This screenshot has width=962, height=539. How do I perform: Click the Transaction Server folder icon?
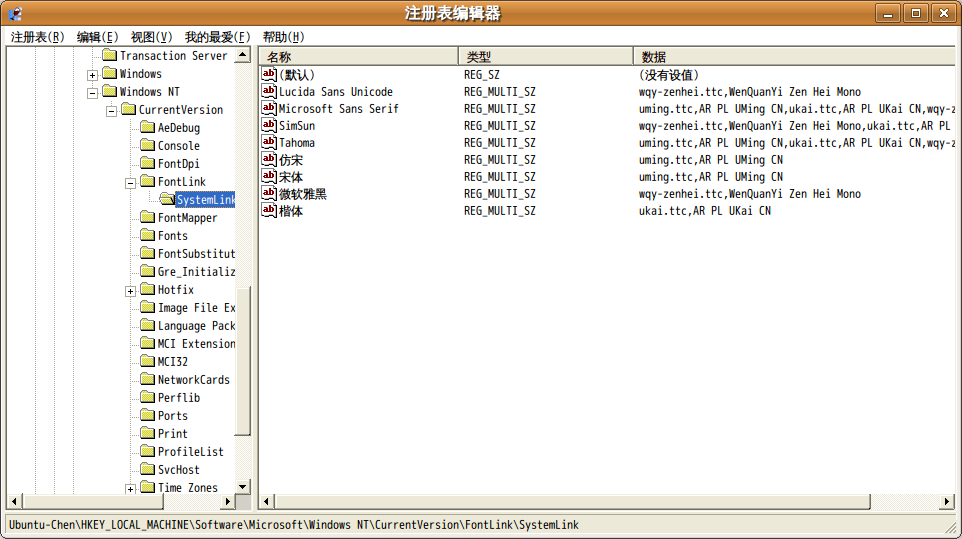point(109,55)
